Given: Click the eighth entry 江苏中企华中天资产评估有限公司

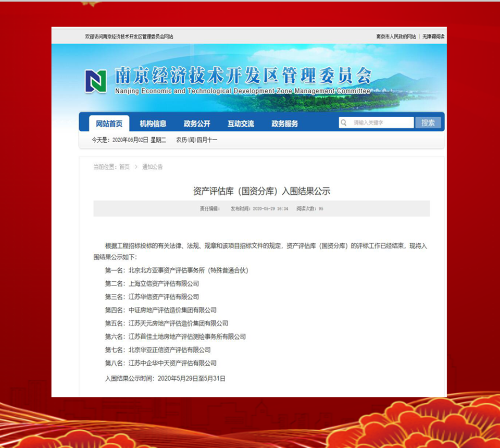Looking at the screenshot, I should click(x=172, y=363).
